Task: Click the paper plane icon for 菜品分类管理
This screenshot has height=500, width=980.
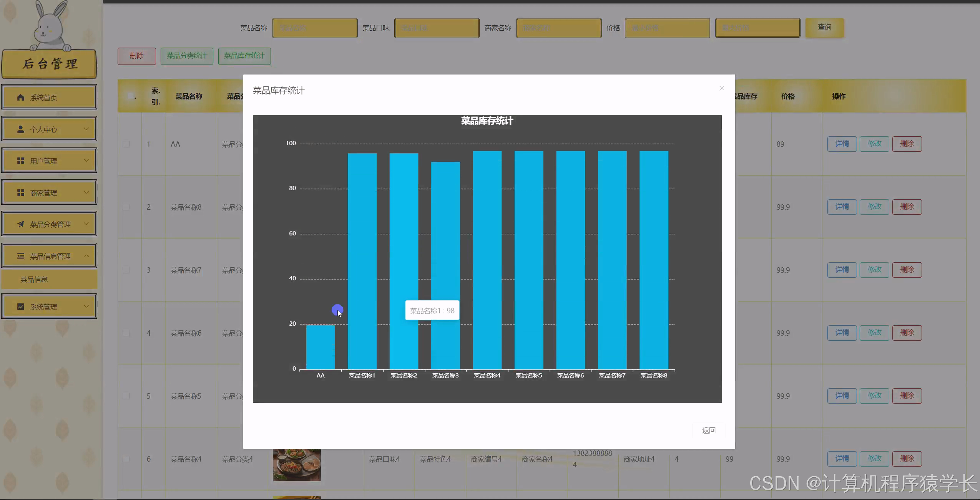Action: 21,224
